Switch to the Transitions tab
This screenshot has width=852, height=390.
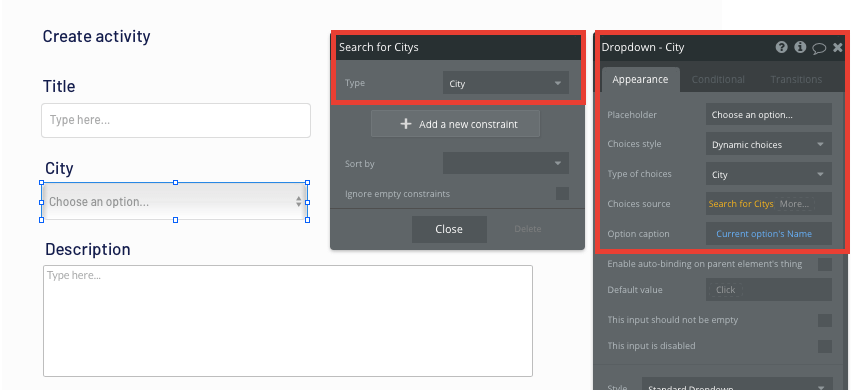(x=796, y=79)
